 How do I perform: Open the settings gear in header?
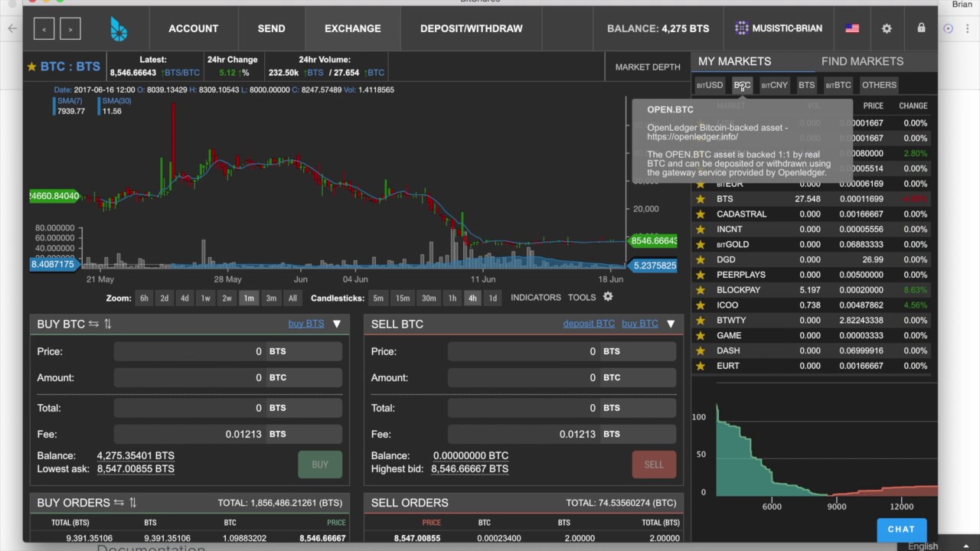pos(887,28)
